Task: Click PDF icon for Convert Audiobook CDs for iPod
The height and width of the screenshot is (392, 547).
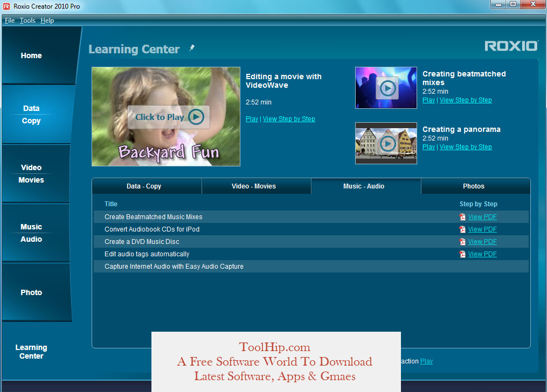Action: tap(462, 229)
